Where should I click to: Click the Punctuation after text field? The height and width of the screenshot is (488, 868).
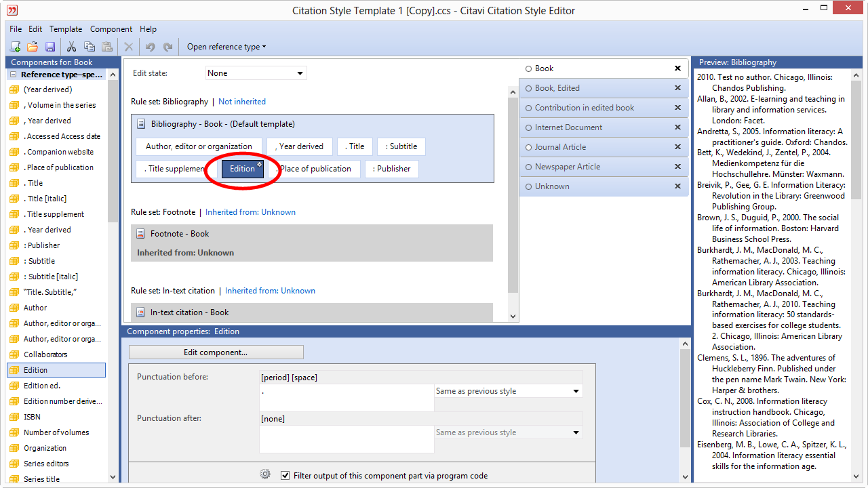click(347, 439)
